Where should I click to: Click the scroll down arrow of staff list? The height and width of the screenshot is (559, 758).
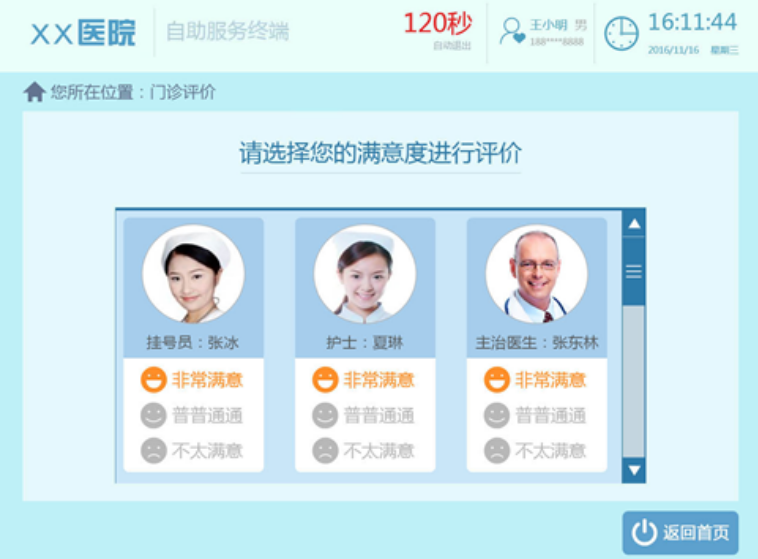tap(634, 470)
